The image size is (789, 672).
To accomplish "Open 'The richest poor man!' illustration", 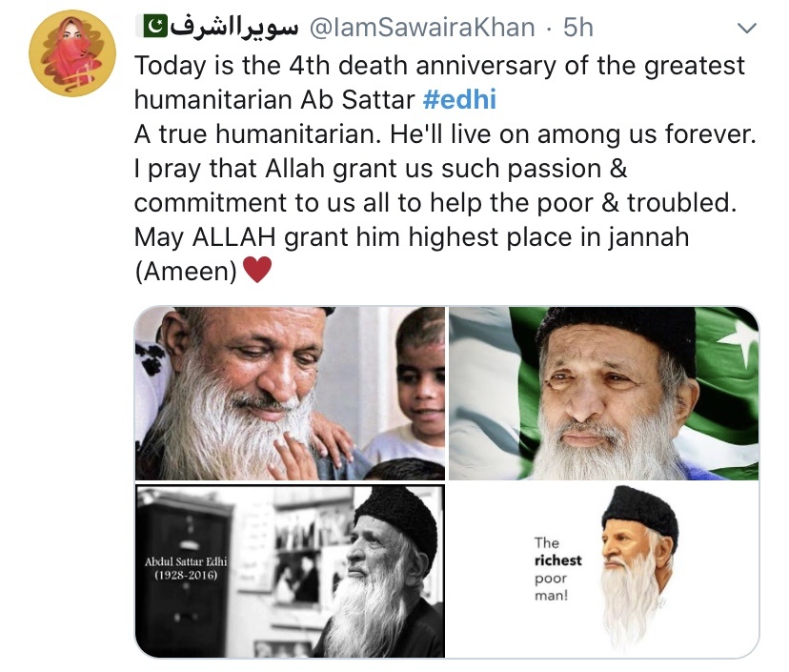I will point(603,571).
